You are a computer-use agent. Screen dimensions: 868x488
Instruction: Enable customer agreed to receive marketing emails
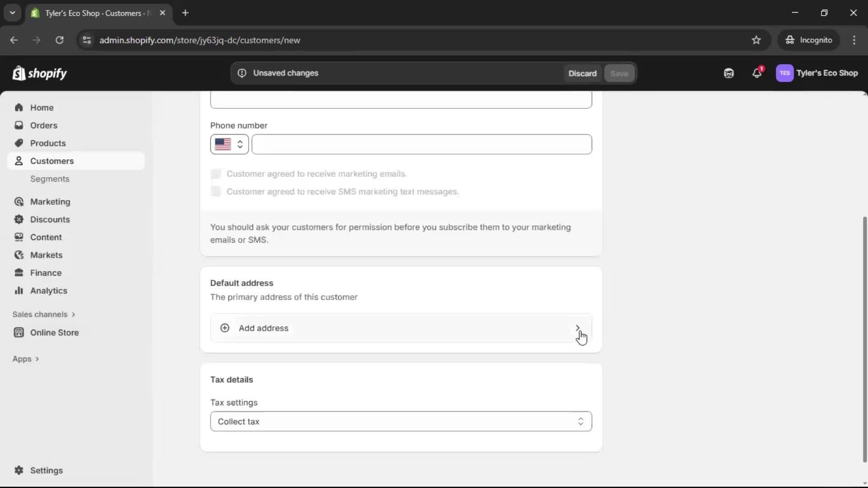coord(216,174)
